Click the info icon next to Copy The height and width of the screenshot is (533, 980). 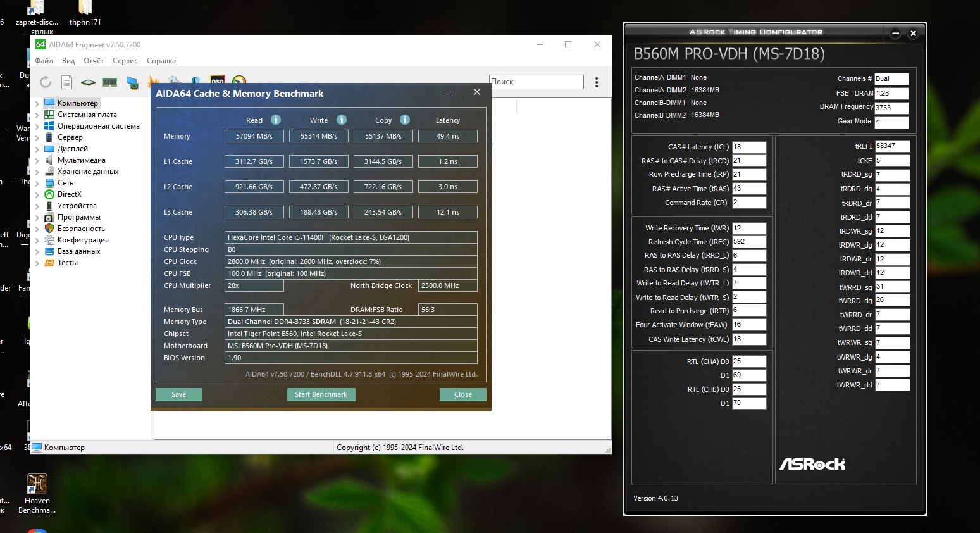[405, 120]
